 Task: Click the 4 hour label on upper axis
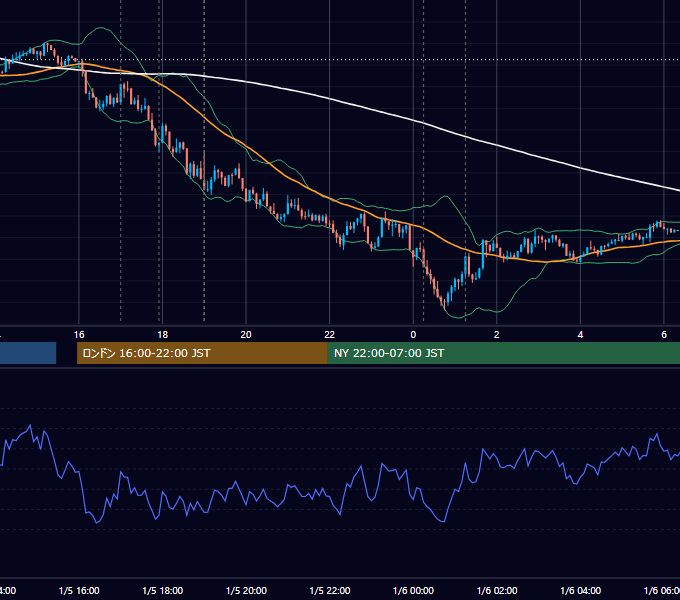(x=580, y=335)
